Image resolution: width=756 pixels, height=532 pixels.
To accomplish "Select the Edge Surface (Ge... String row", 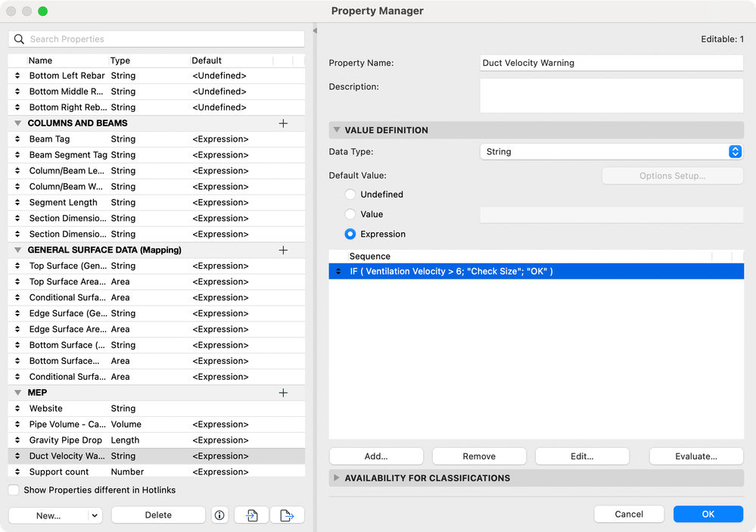I will click(x=157, y=313).
